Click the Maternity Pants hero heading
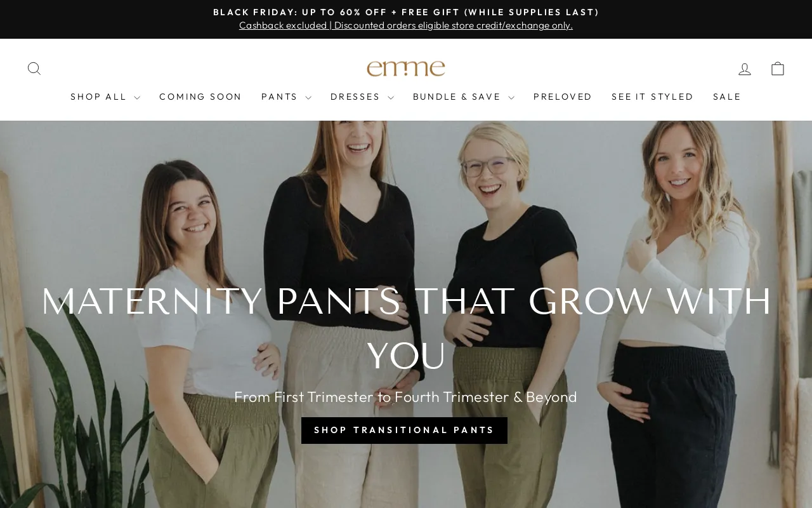 click(x=406, y=328)
